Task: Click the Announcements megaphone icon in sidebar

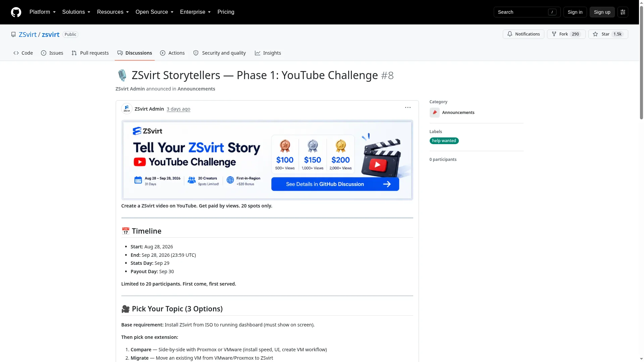Action: pos(435,113)
